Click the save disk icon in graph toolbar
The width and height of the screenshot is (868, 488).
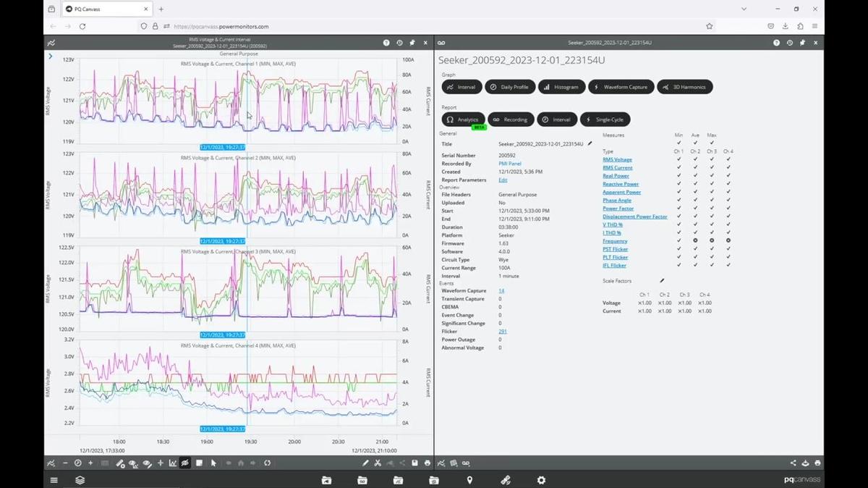pyautogui.click(x=414, y=463)
